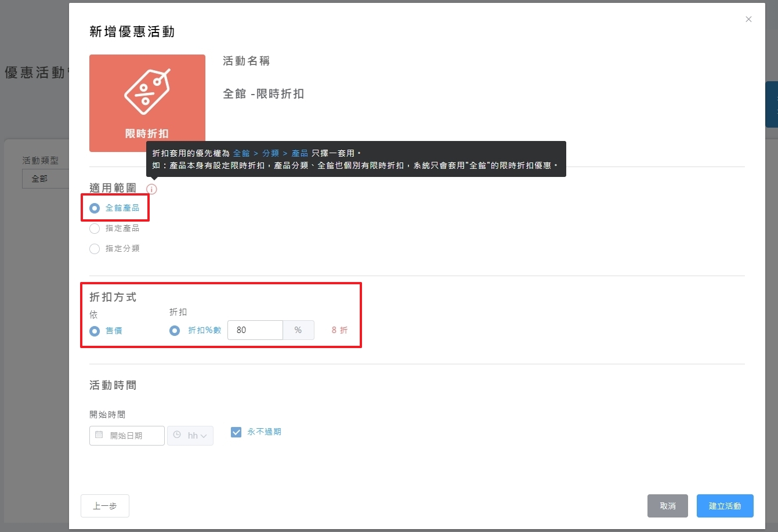This screenshot has height=532, width=778.
Task: Click the info icon beside 適用範圍
Action: click(x=151, y=189)
